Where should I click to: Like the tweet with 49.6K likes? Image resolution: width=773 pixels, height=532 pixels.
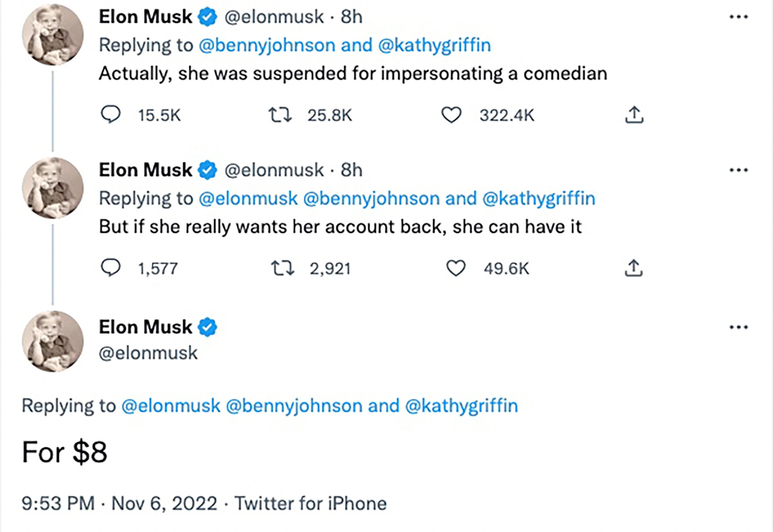[456, 268]
